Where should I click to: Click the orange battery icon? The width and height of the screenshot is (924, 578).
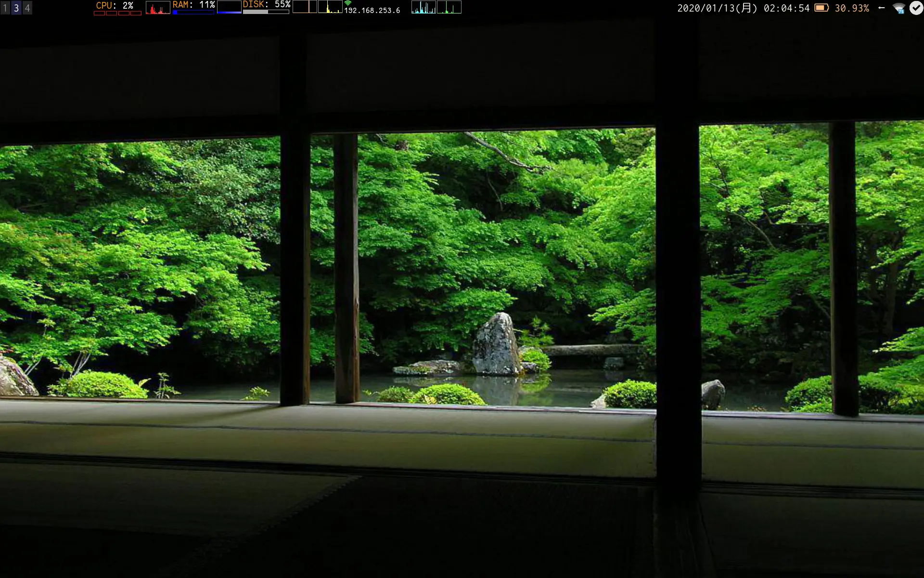pos(821,8)
